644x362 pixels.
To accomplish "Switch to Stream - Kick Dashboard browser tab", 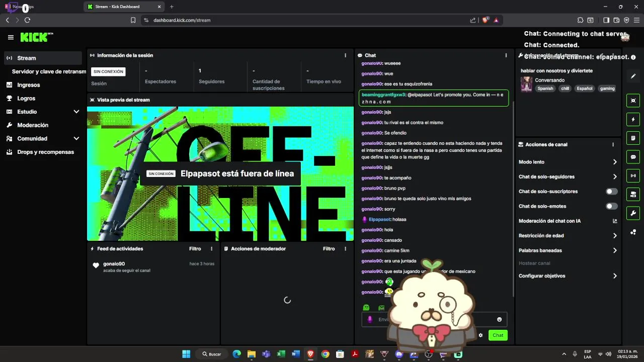I will (x=124, y=7).
